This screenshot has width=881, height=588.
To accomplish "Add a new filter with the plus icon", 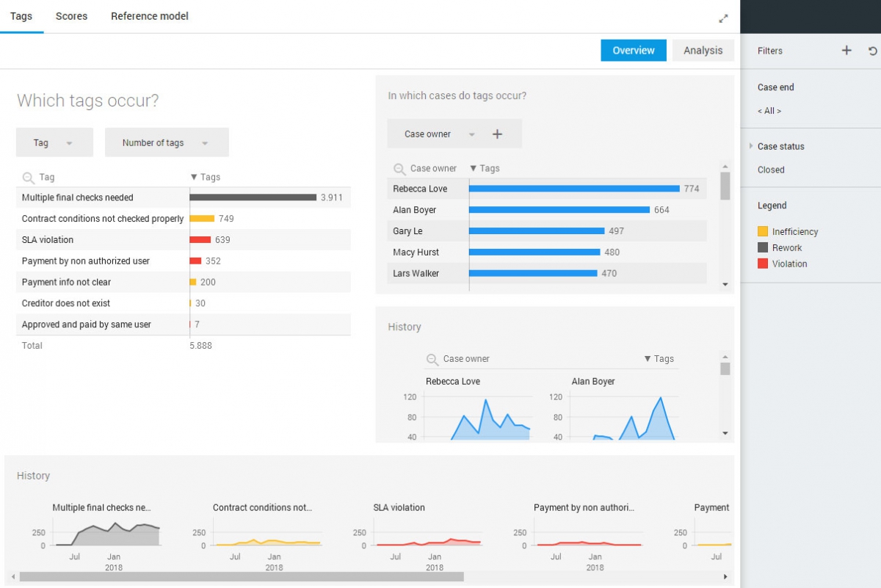I will pos(846,51).
